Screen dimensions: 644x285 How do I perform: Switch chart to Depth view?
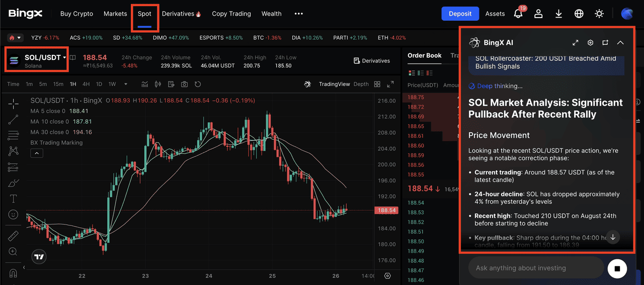coord(361,84)
